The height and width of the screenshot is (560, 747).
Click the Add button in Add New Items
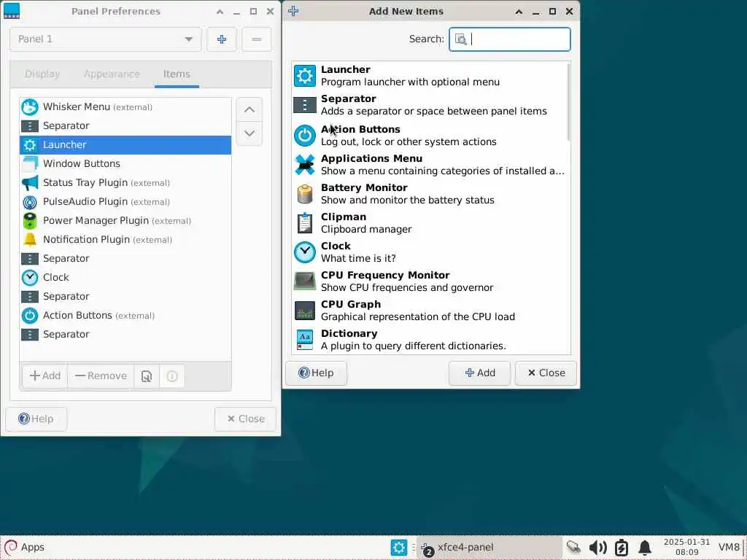(x=479, y=373)
